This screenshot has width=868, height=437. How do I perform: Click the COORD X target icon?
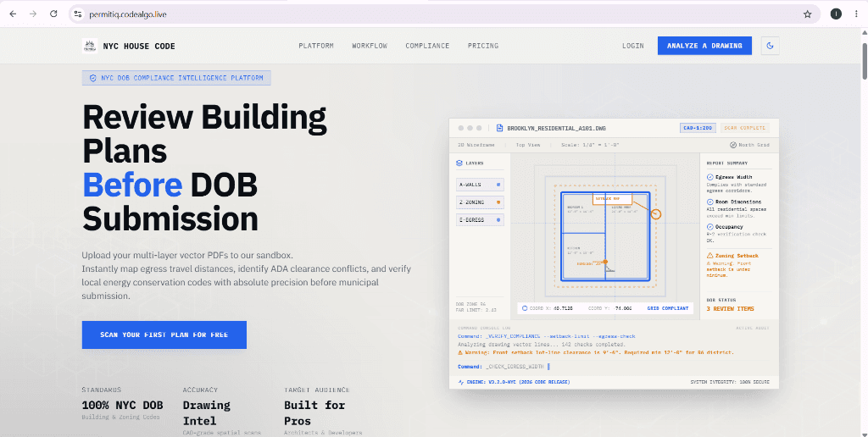(525, 308)
